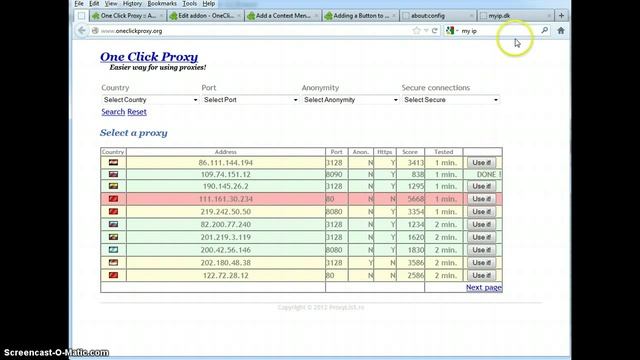Image resolution: width=640 pixels, height=360 pixels.
Task: Click the 'my ip' search box
Action: [x=498, y=31]
